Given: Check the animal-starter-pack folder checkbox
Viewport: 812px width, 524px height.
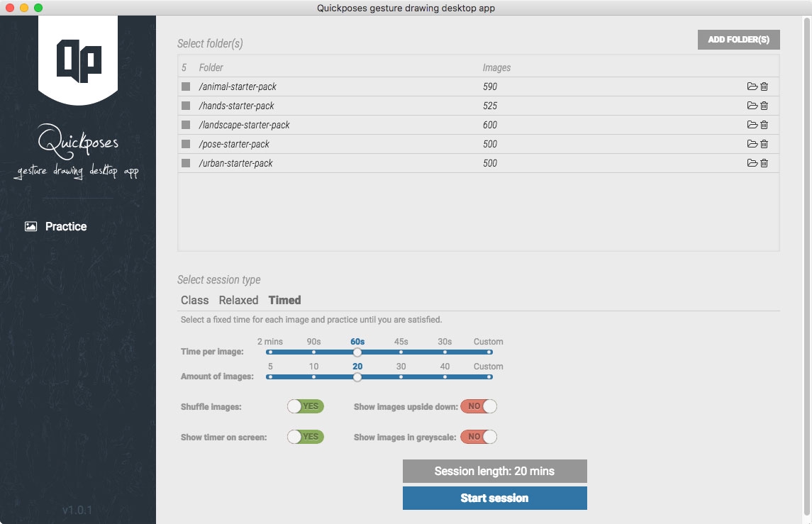Looking at the screenshot, I should (x=186, y=87).
